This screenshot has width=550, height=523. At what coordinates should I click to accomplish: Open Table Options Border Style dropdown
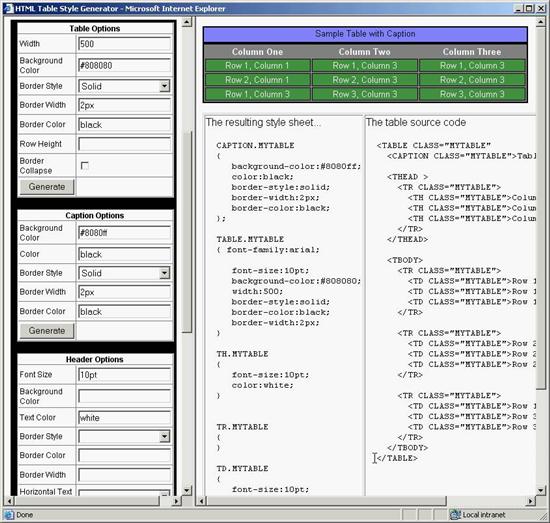point(164,86)
